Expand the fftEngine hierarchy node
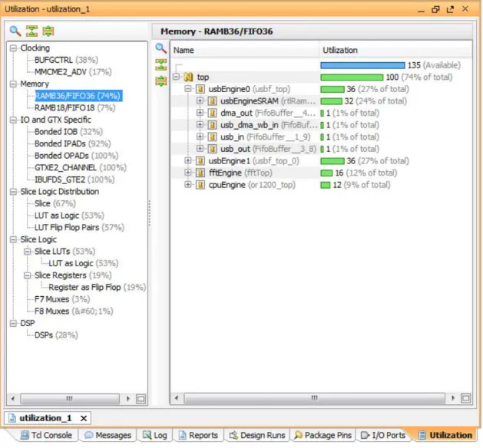This screenshot has height=448, width=483. 187,173
